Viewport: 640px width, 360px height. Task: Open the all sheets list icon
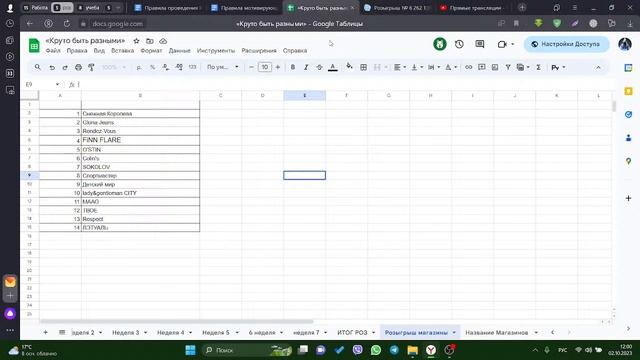click(x=62, y=333)
